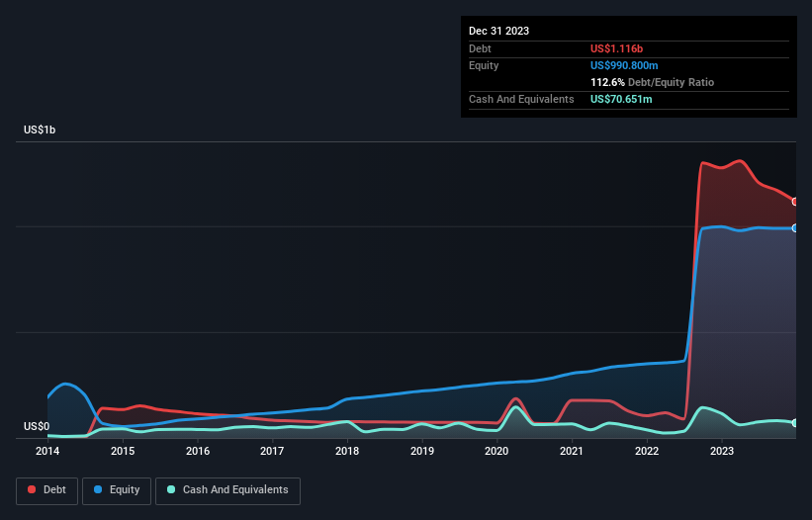
Task: Click the Debt row label in tooltip
Action: [x=480, y=48]
